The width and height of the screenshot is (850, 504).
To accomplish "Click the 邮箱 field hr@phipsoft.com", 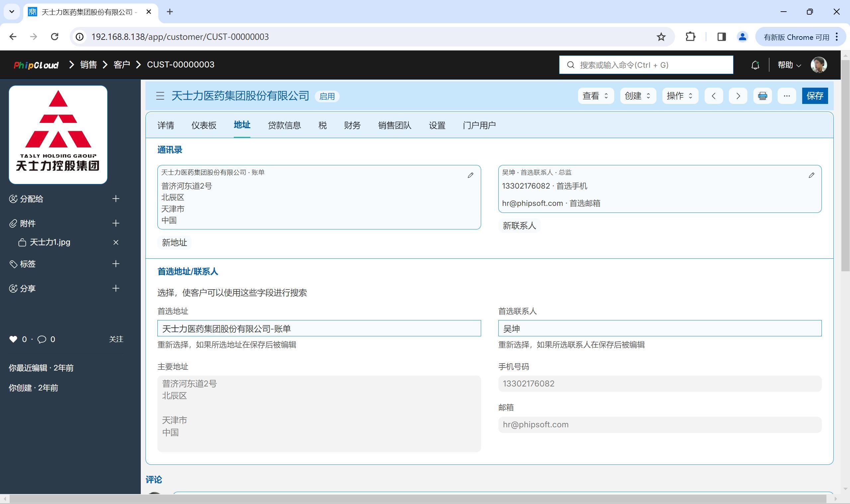I will pos(659,425).
